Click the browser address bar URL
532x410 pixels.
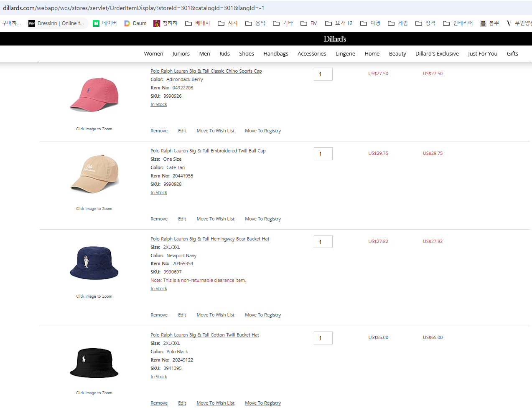coord(134,8)
